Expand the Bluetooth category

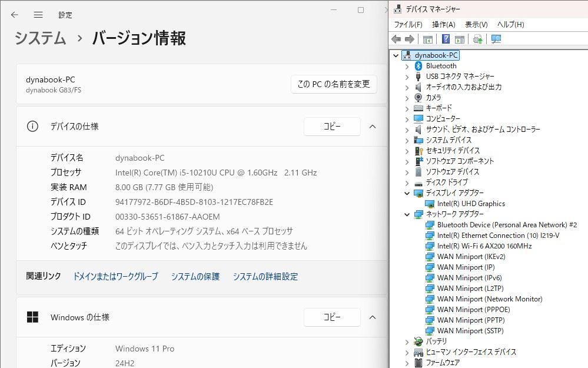(407, 67)
